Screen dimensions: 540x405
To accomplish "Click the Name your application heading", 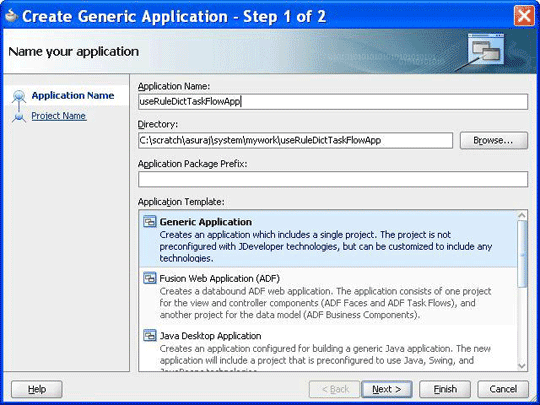I will [73, 52].
